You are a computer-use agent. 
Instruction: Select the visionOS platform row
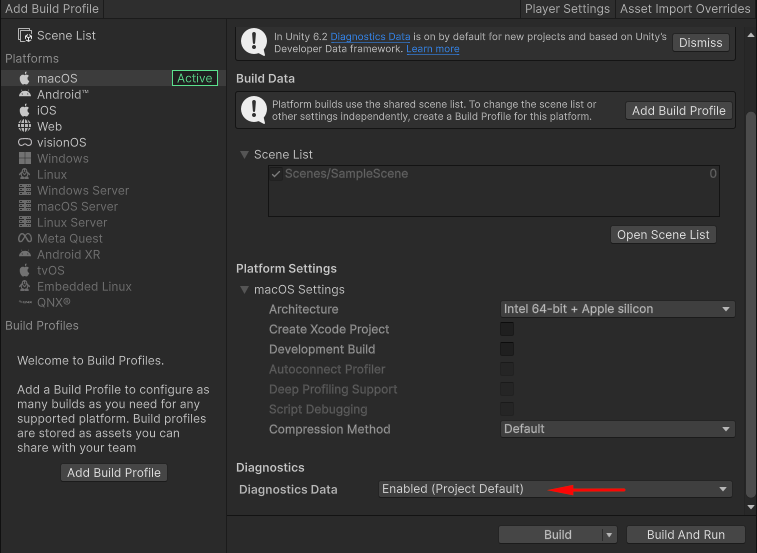click(x=113, y=142)
